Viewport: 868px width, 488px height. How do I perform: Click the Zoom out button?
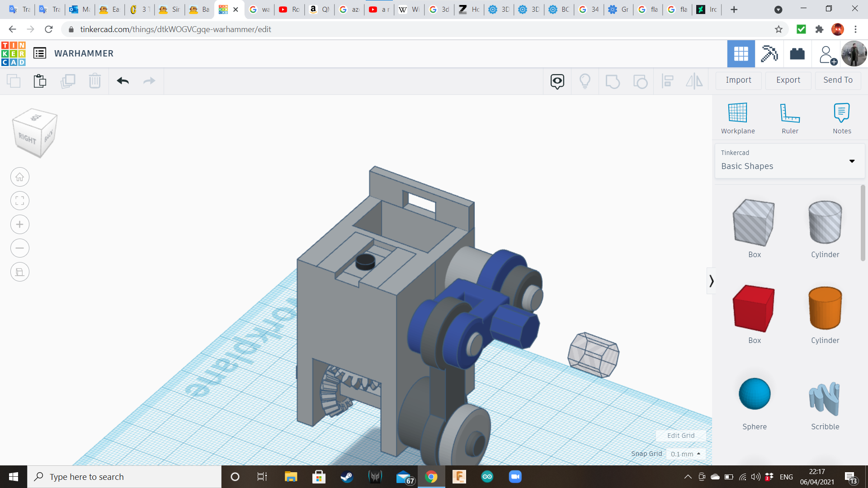20,248
